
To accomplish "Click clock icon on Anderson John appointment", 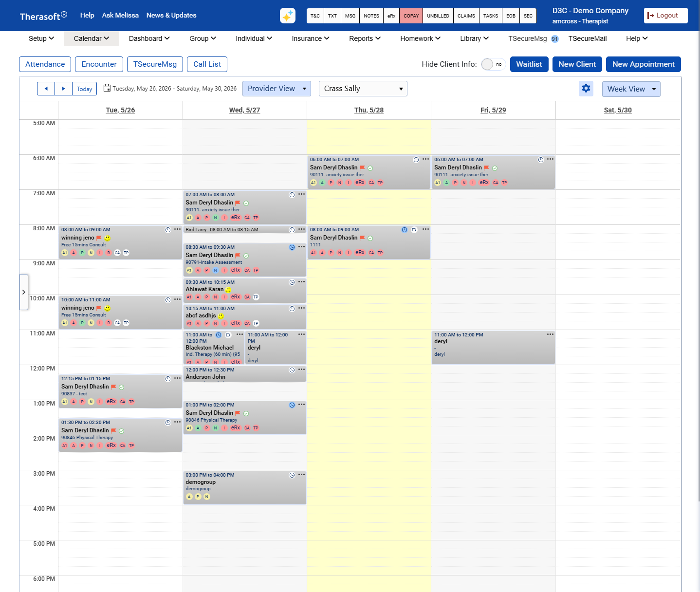I will pos(292,370).
